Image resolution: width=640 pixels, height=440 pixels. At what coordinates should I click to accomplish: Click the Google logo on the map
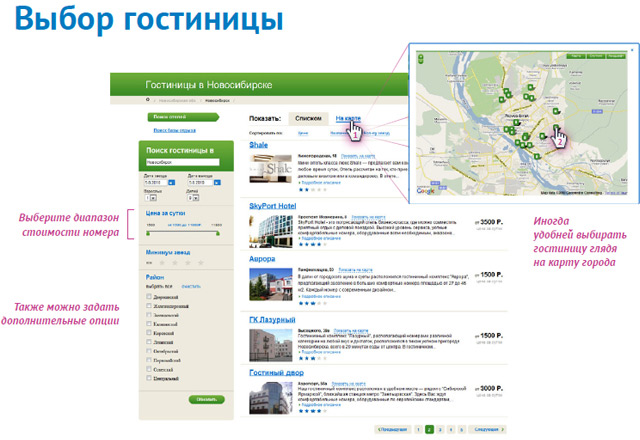(x=426, y=191)
